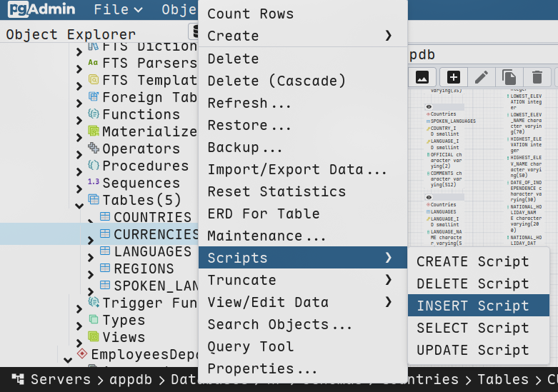Select the REGIONS table
This screenshot has width=558, height=392.
144,268
